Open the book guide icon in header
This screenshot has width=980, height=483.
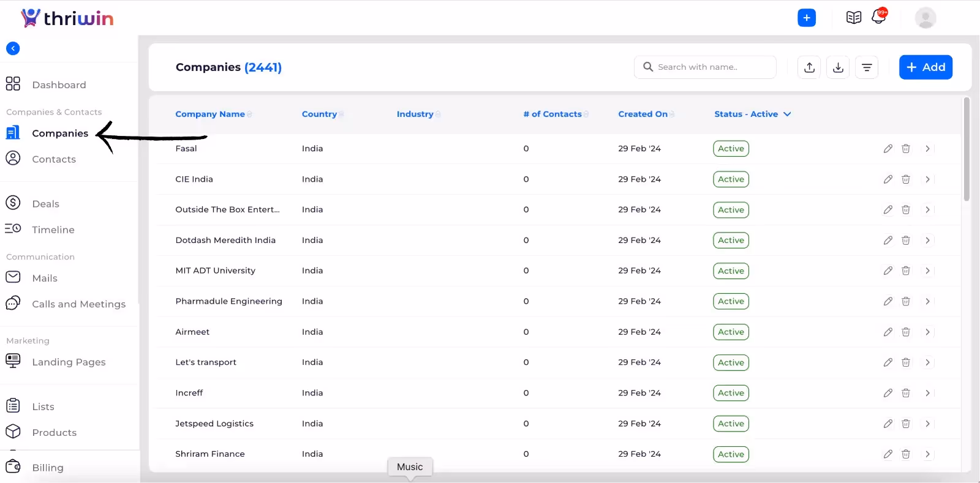[854, 18]
